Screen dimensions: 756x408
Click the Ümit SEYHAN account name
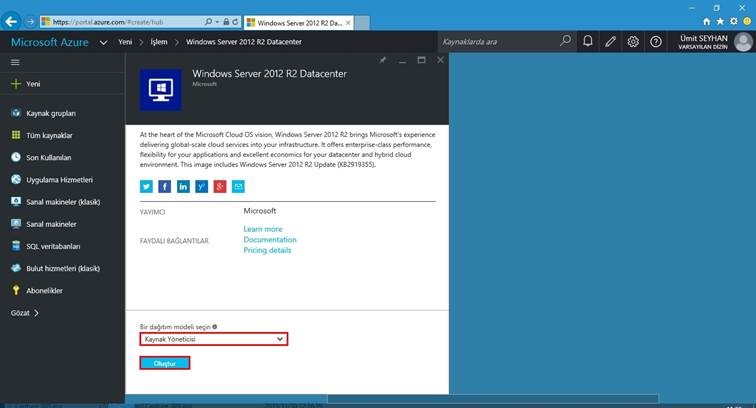703,38
